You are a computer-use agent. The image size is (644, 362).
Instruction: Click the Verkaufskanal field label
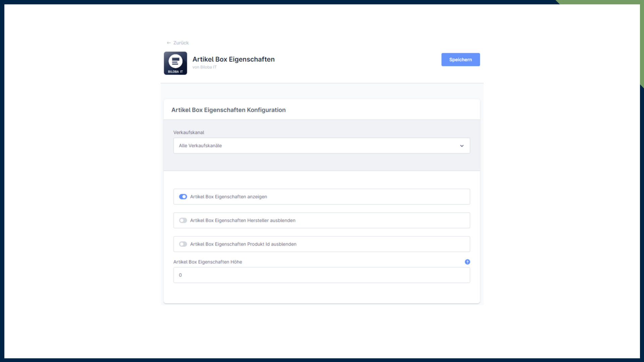tap(189, 132)
